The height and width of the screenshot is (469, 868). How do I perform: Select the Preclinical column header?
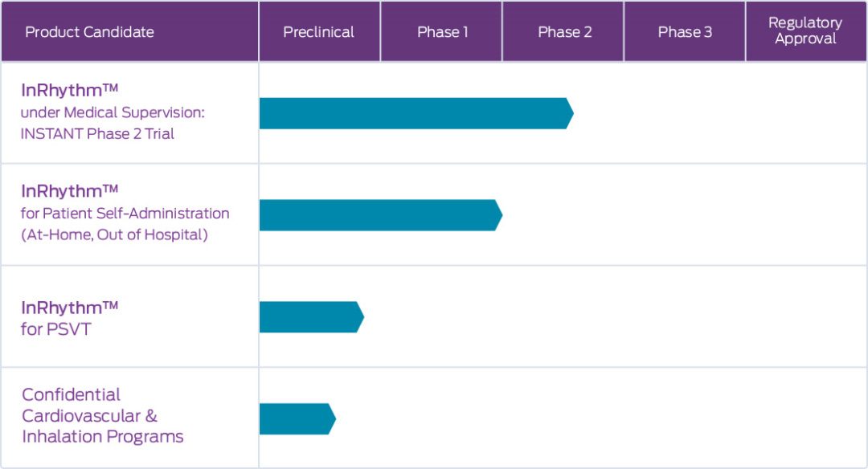(x=319, y=31)
